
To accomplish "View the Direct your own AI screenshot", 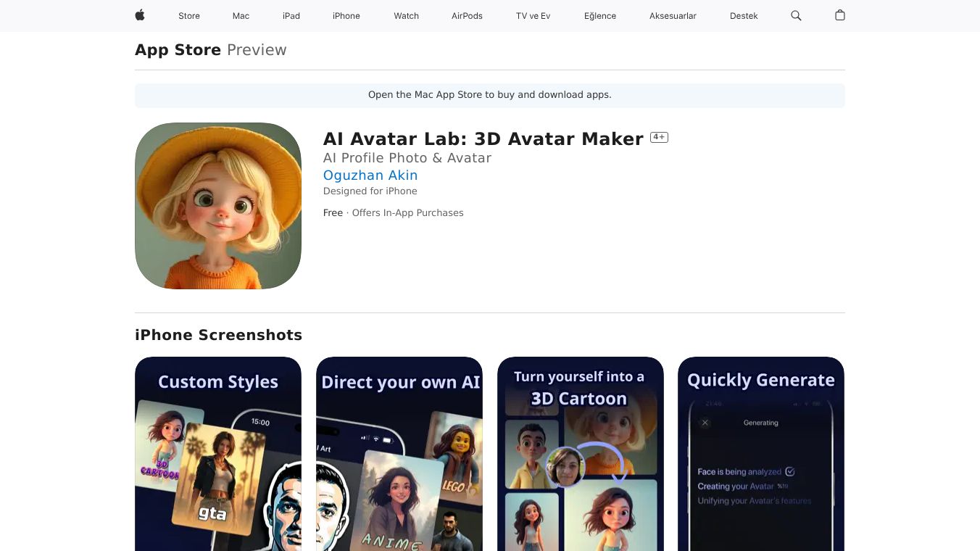I will point(399,454).
